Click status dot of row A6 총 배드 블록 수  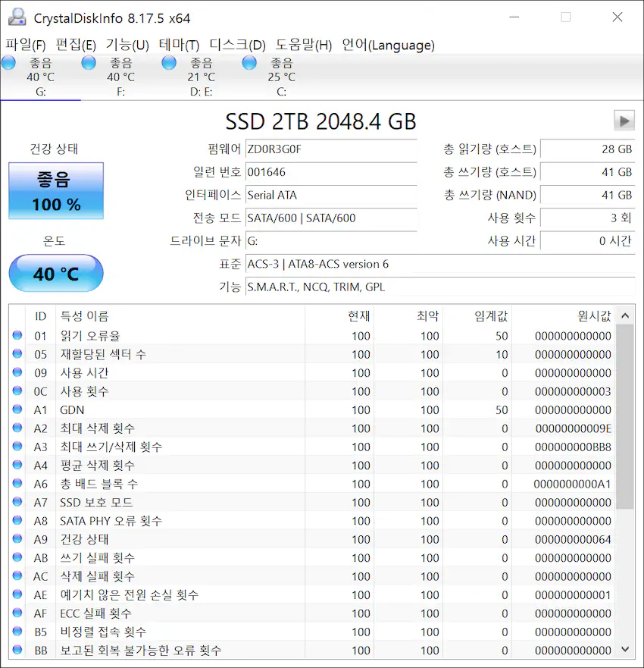[x=17, y=483]
